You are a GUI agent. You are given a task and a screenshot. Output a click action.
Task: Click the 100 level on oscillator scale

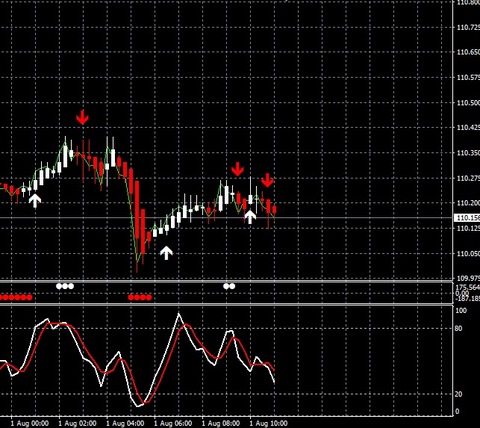(461, 310)
